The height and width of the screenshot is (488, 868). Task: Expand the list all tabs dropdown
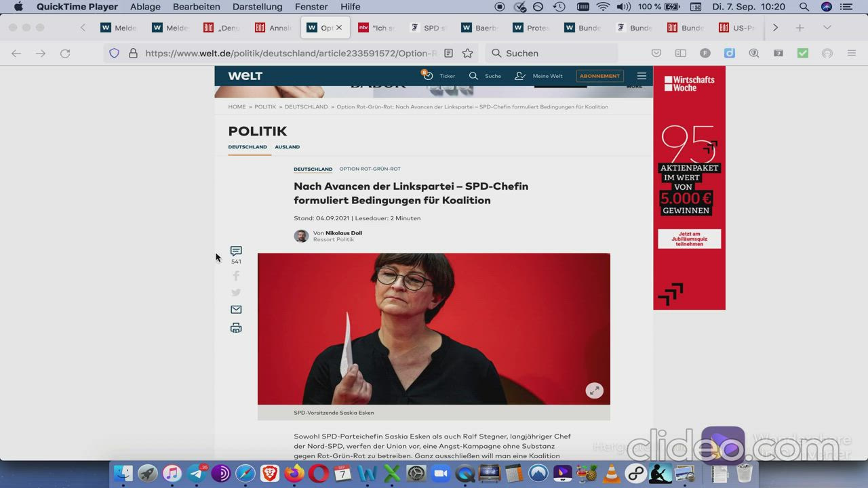(827, 28)
